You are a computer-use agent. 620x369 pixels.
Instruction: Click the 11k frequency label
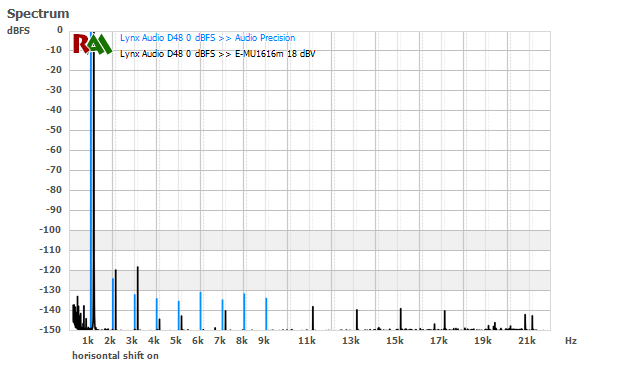307,341
